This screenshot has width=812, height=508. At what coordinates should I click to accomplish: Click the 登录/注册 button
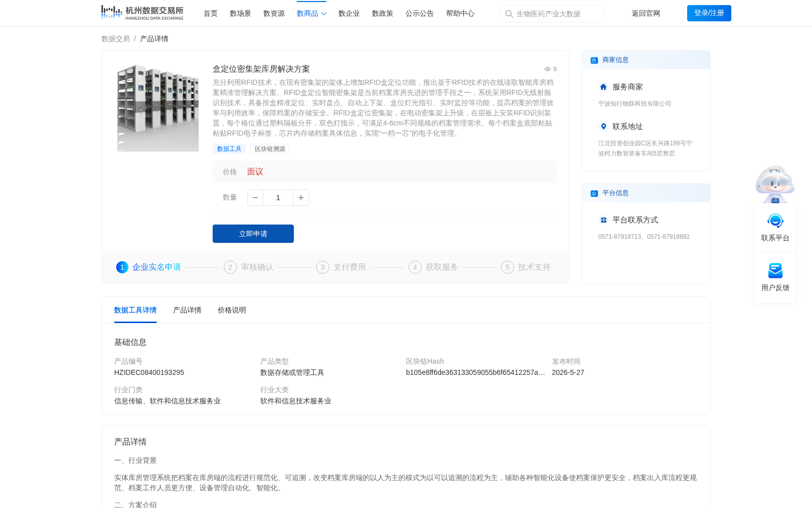click(709, 13)
